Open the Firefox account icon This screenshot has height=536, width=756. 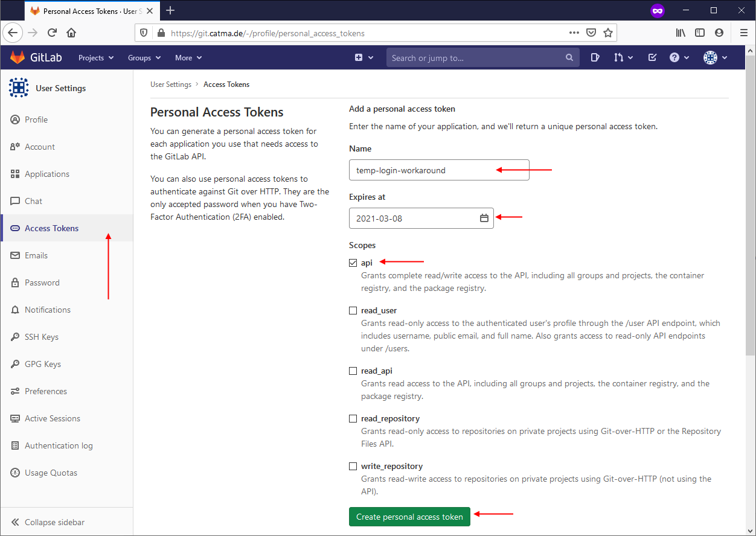[719, 33]
